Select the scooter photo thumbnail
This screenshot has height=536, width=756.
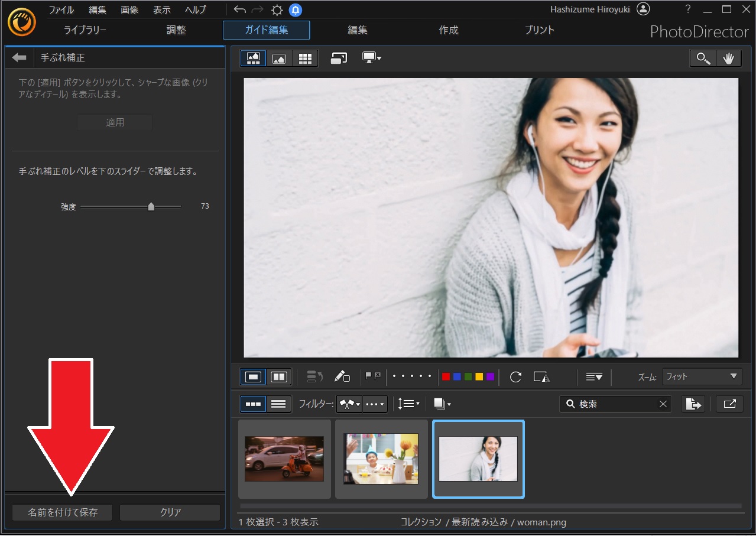click(x=284, y=459)
